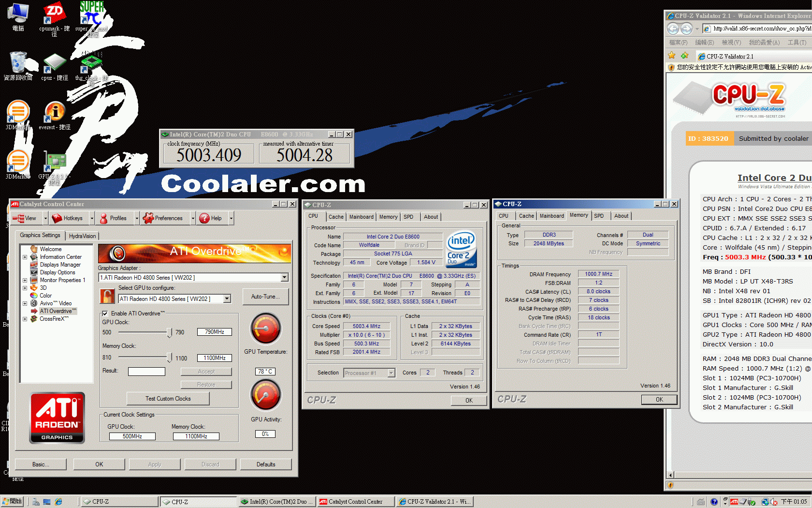Switch to the HydraVision tab

pyautogui.click(x=82, y=236)
